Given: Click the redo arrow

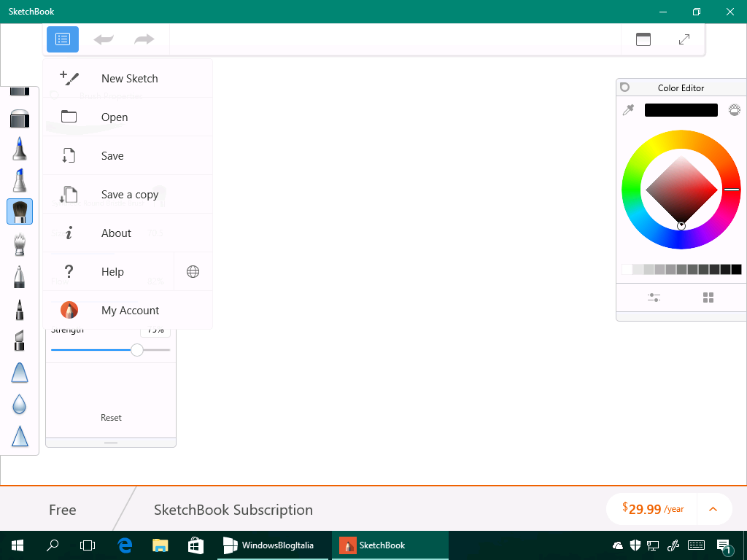Looking at the screenshot, I should pyautogui.click(x=144, y=39).
